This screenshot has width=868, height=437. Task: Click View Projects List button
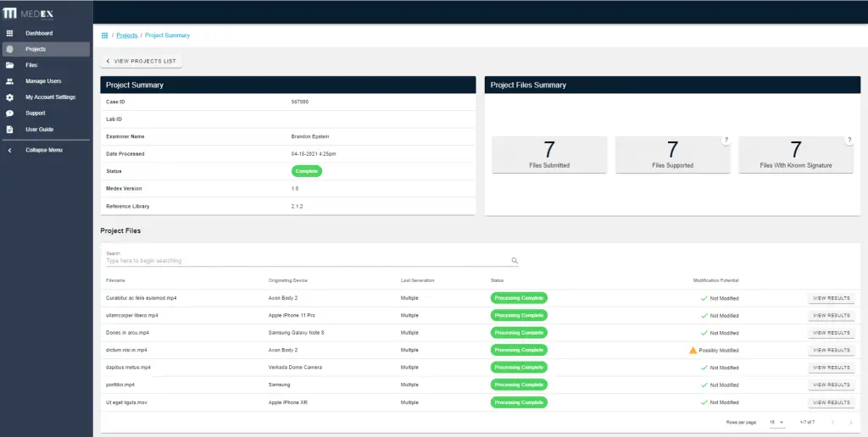142,61
